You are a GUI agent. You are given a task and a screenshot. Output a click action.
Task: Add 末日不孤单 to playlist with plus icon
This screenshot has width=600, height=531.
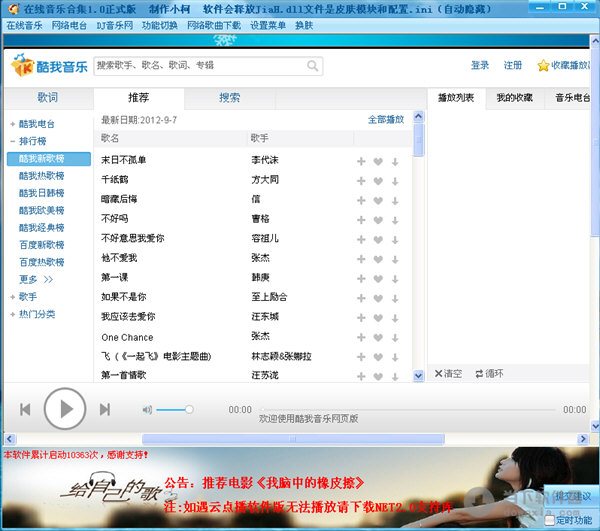(x=361, y=161)
